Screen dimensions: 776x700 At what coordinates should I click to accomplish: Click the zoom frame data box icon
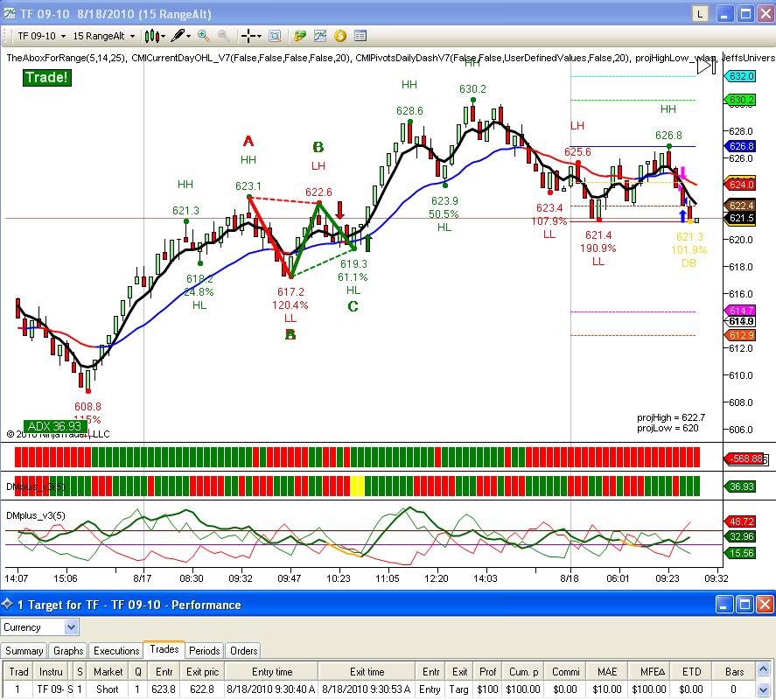[275, 36]
